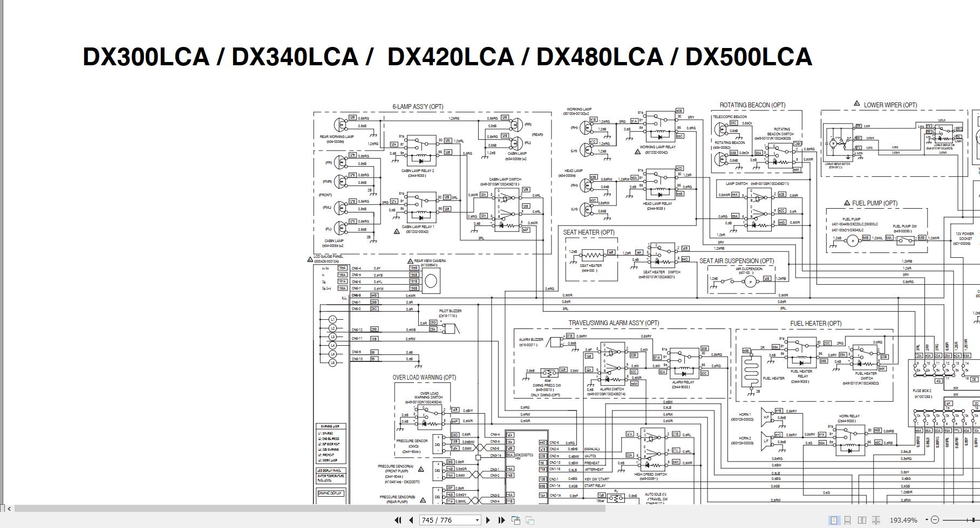Click the DX300LCA document title heading
The height and width of the screenshot is (528, 980).
pos(447,57)
